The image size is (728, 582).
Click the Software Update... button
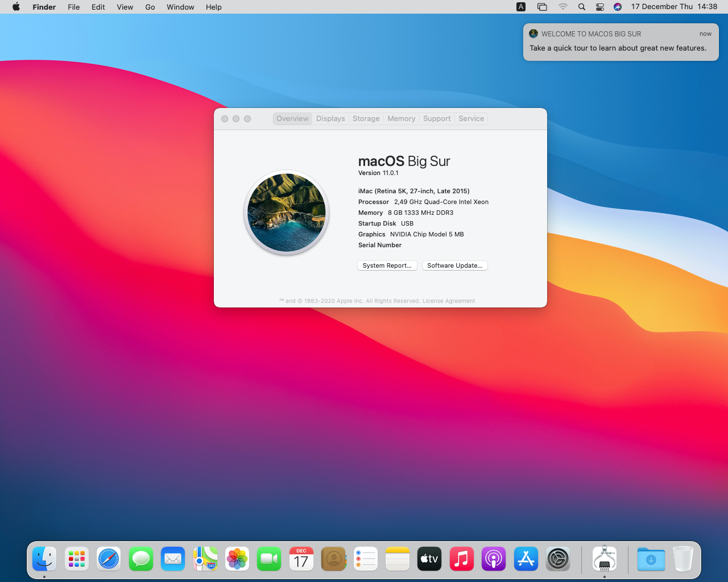pyautogui.click(x=454, y=265)
